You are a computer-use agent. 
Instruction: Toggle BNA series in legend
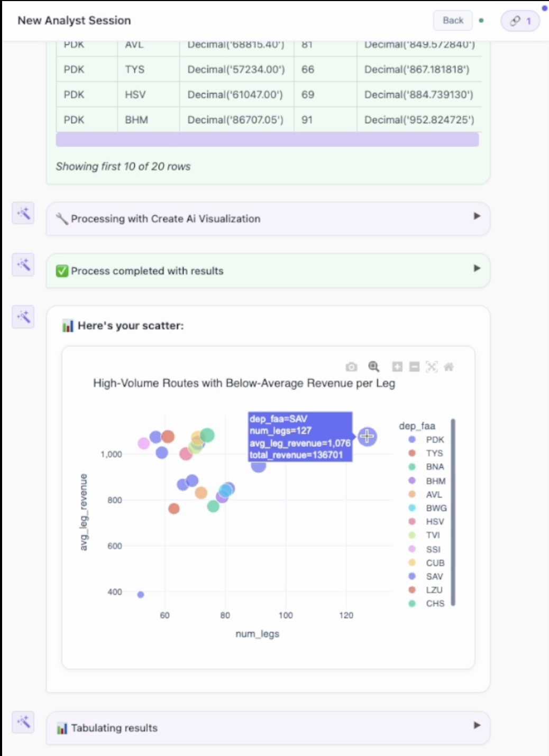click(x=427, y=466)
